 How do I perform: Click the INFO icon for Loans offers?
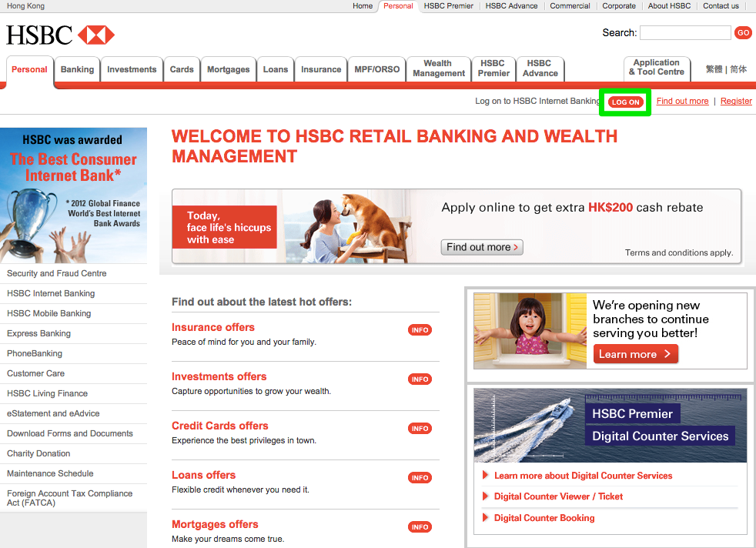click(x=420, y=478)
